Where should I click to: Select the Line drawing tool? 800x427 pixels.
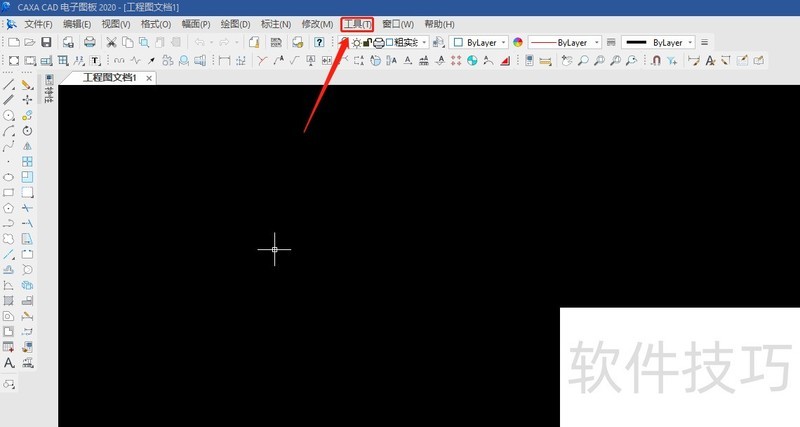tap(9, 85)
